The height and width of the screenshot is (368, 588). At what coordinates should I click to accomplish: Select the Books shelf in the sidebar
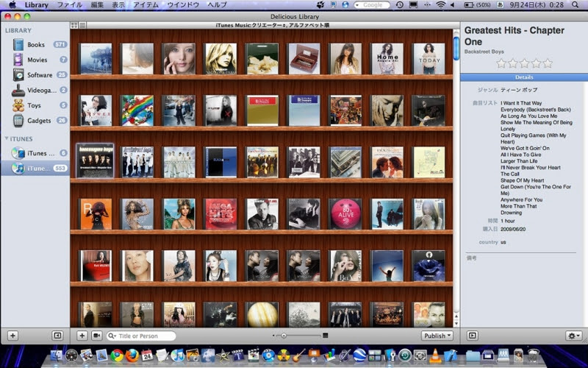pyautogui.click(x=35, y=45)
